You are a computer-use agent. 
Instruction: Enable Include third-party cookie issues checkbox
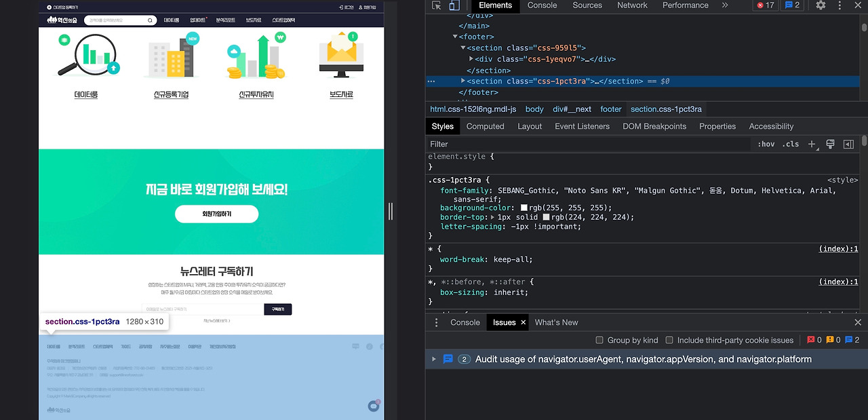669,340
